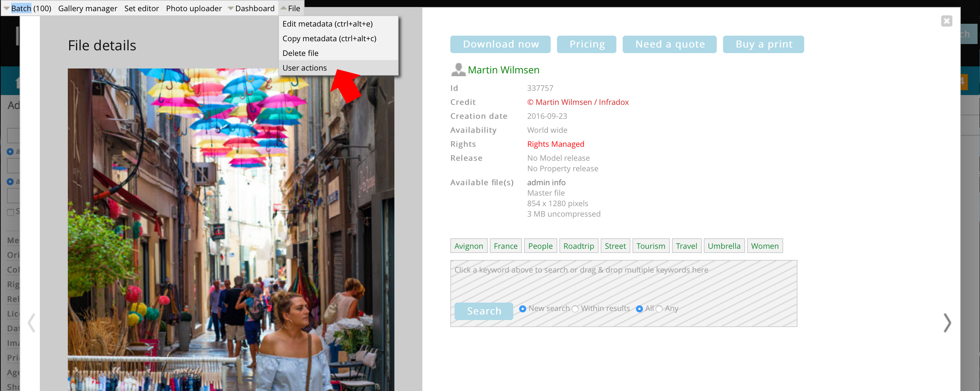The image size is (980, 391).
Task: Click keyword tag Umbrella
Action: pyautogui.click(x=724, y=246)
